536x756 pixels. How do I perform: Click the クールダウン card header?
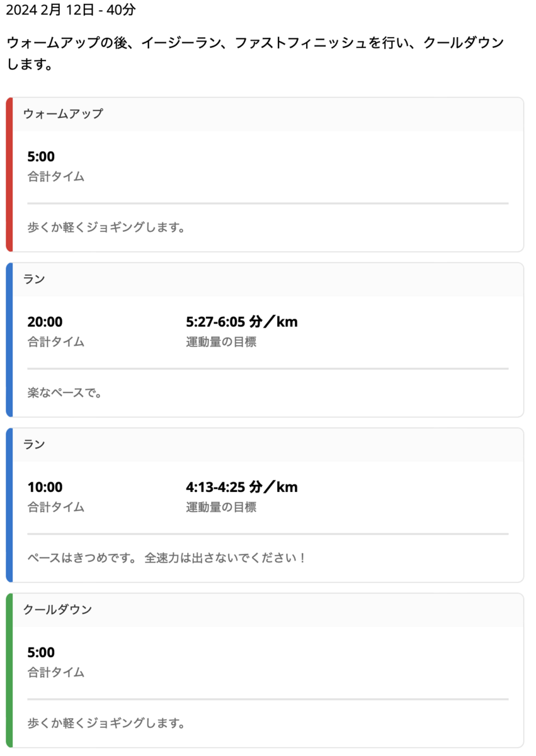[268, 610]
